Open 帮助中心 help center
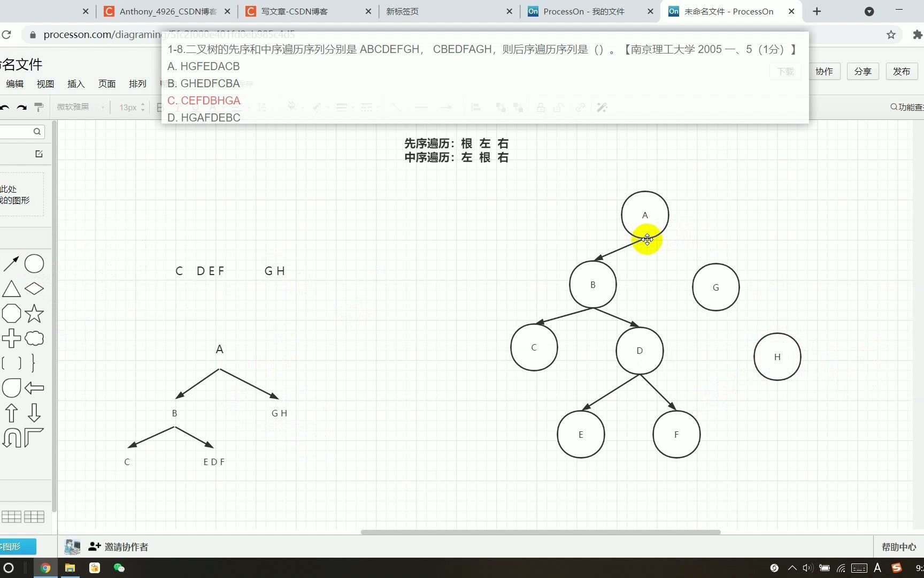 pyautogui.click(x=899, y=546)
